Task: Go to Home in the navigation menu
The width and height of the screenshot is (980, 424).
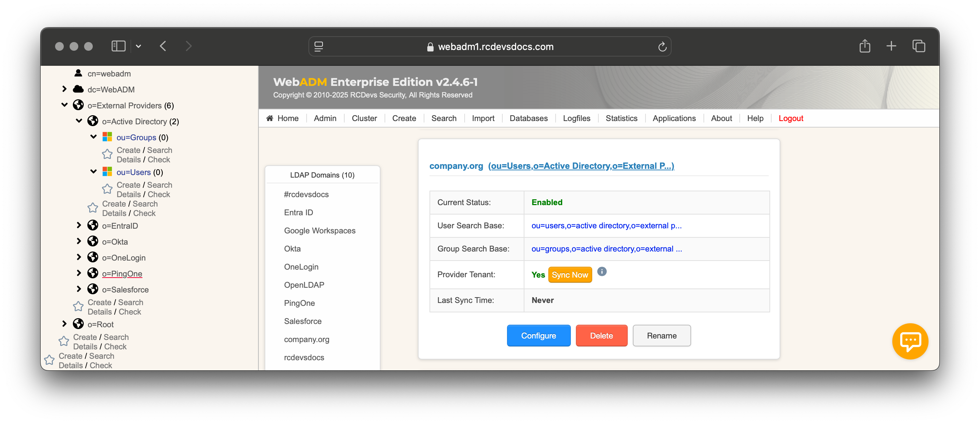Action: (288, 118)
